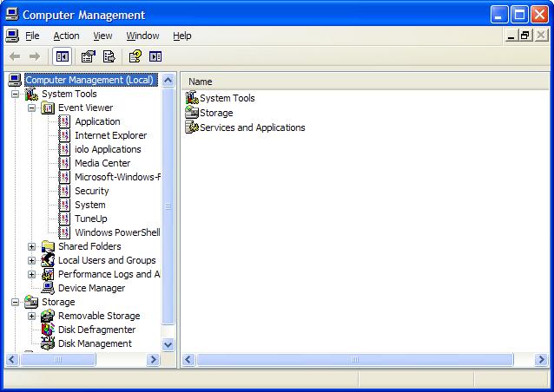Click the Back arrow toolbar button

(15, 56)
